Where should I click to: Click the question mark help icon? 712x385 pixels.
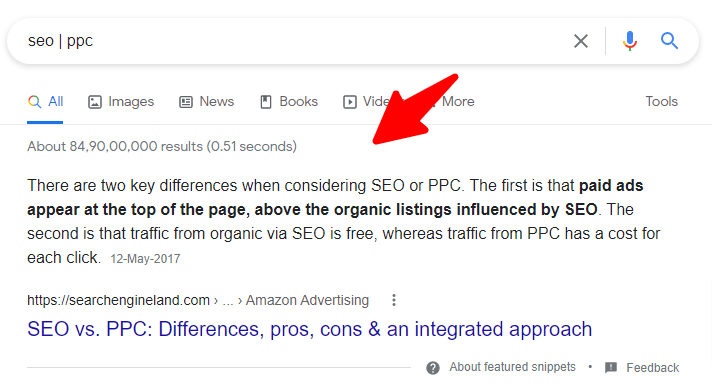click(x=433, y=368)
